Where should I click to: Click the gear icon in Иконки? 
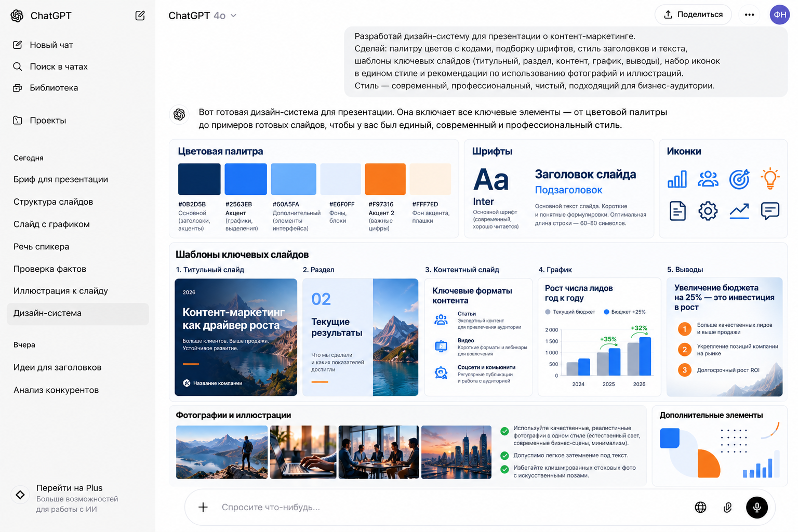(708, 211)
